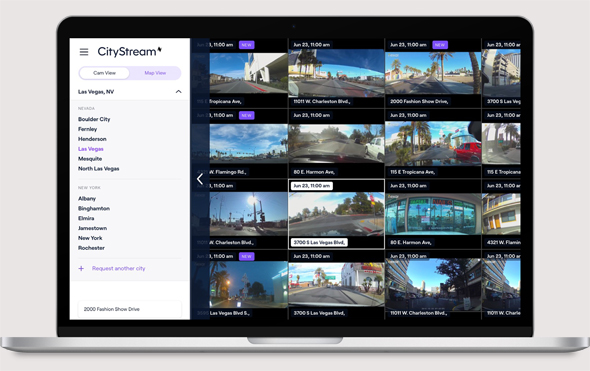The height and width of the screenshot is (371, 590).
Task: Collapse the Las Vegas, NV city dropdown
Action: click(129, 91)
